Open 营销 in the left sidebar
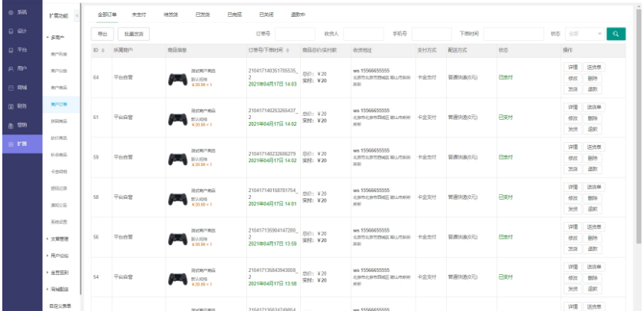Screen dimensions: 644x311 coord(18,125)
